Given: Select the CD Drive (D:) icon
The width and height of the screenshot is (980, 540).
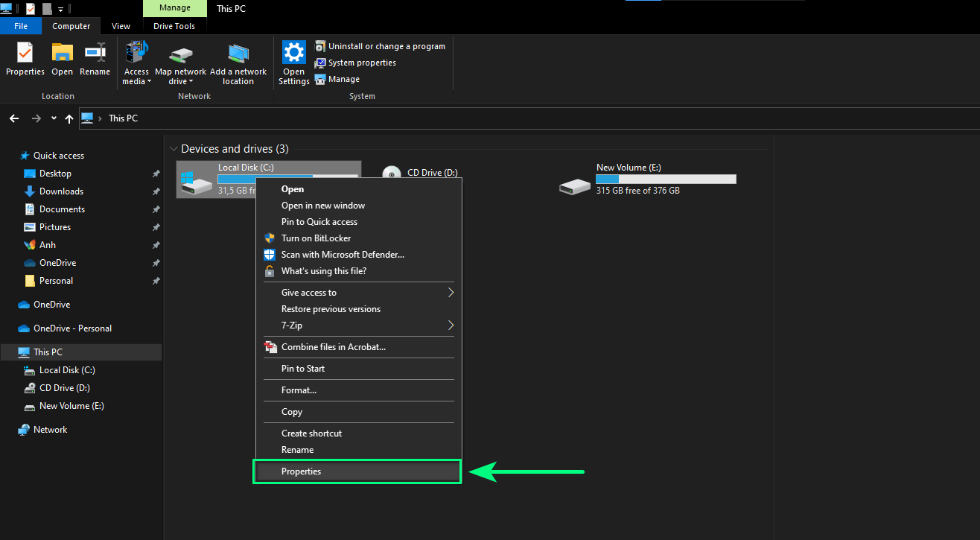Looking at the screenshot, I should tap(392, 175).
